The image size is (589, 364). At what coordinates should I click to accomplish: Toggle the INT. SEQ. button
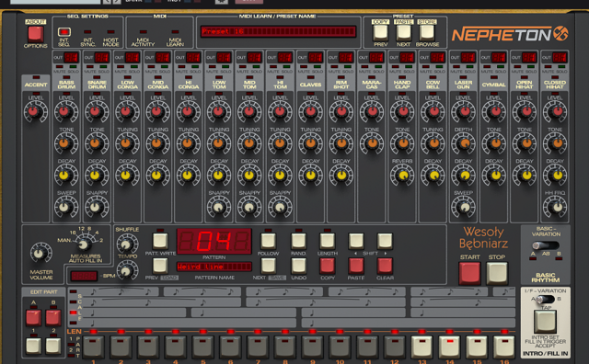coord(64,32)
